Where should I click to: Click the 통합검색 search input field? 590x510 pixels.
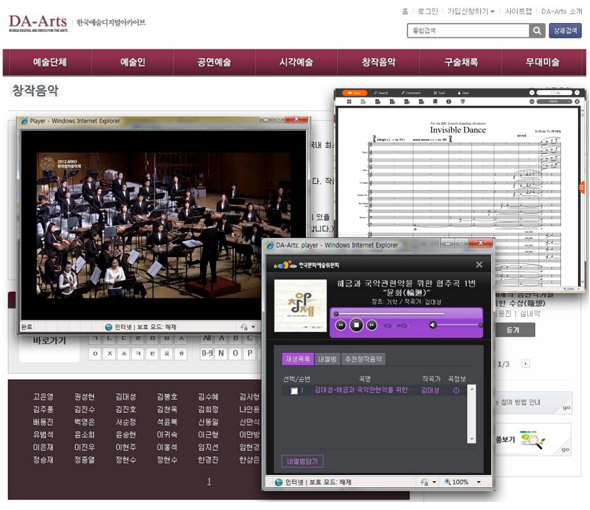[x=468, y=31]
